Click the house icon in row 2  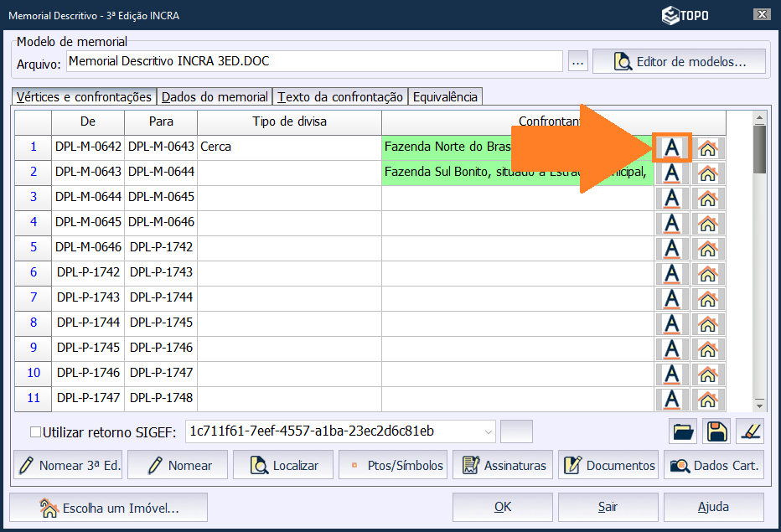point(708,173)
